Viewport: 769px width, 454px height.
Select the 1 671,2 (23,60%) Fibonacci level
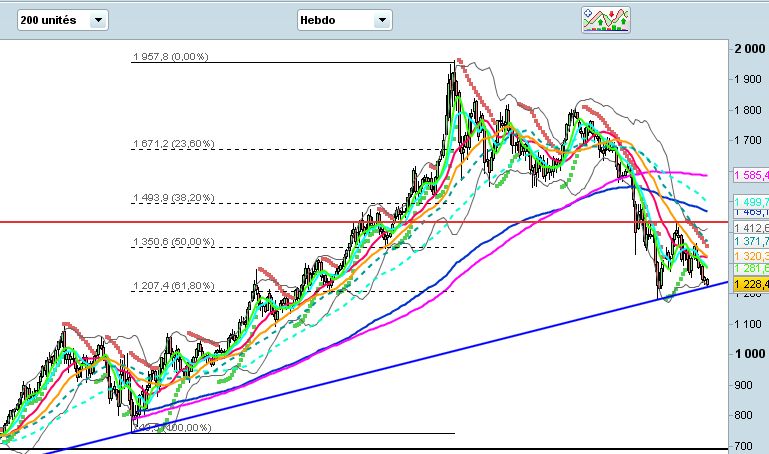(x=172, y=144)
